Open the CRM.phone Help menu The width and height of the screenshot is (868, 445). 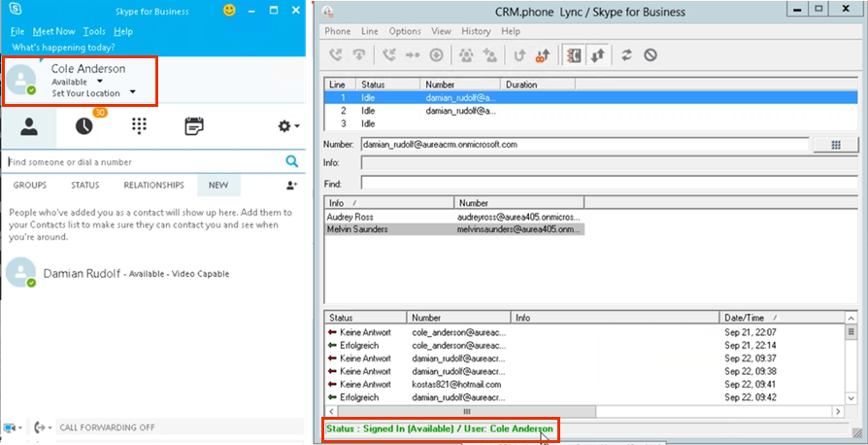[x=511, y=31]
